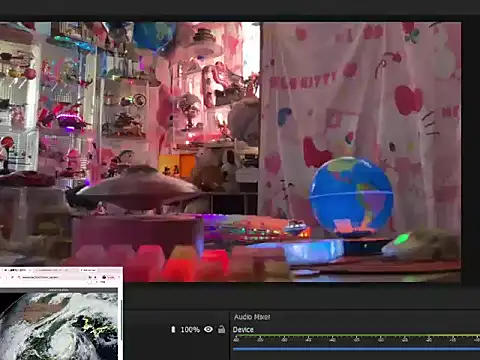Click the source lock icon
The image size is (480, 360).
(x=221, y=329)
